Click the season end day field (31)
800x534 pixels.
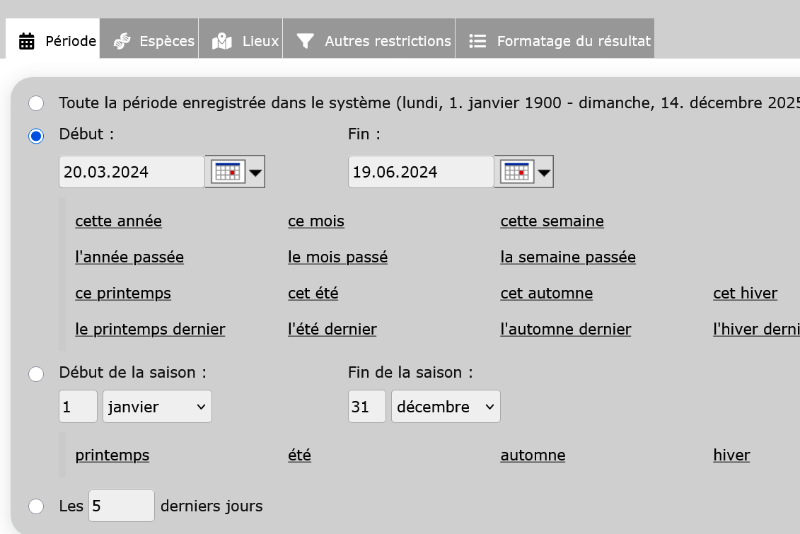click(x=367, y=406)
